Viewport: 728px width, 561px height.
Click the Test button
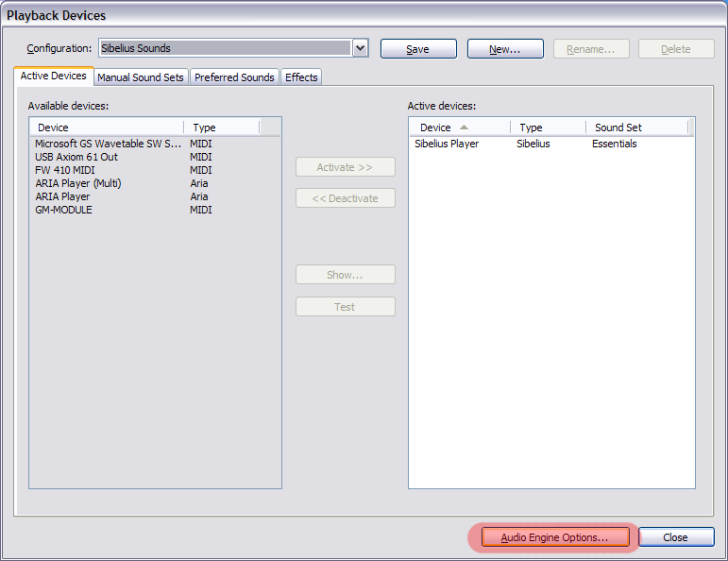346,307
